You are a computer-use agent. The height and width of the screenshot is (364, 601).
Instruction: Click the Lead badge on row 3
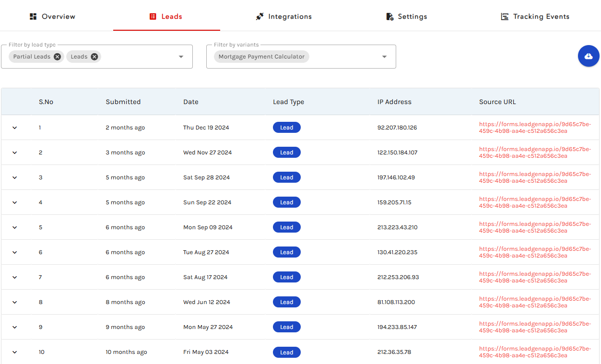pyautogui.click(x=286, y=177)
